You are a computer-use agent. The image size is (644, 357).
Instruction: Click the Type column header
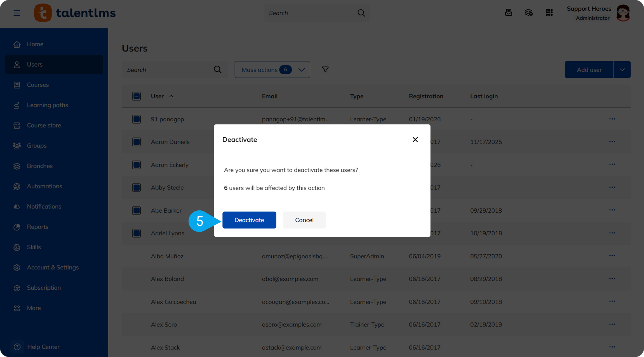click(x=357, y=96)
